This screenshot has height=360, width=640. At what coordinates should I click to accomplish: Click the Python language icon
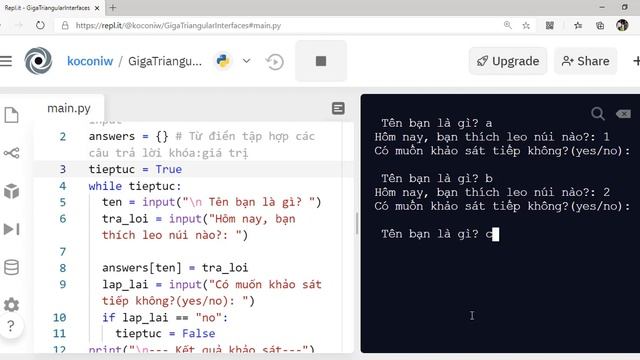pyautogui.click(x=223, y=61)
